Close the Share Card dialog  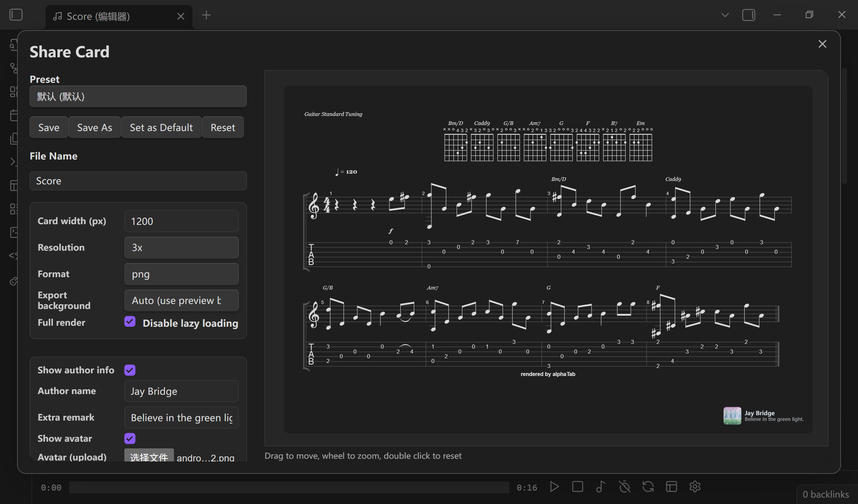tap(822, 44)
